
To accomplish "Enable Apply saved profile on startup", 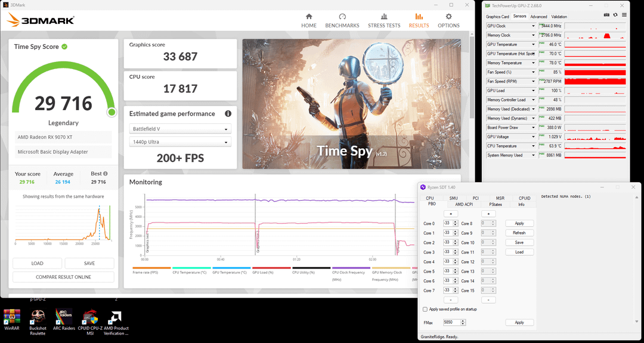I will coord(425,310).
